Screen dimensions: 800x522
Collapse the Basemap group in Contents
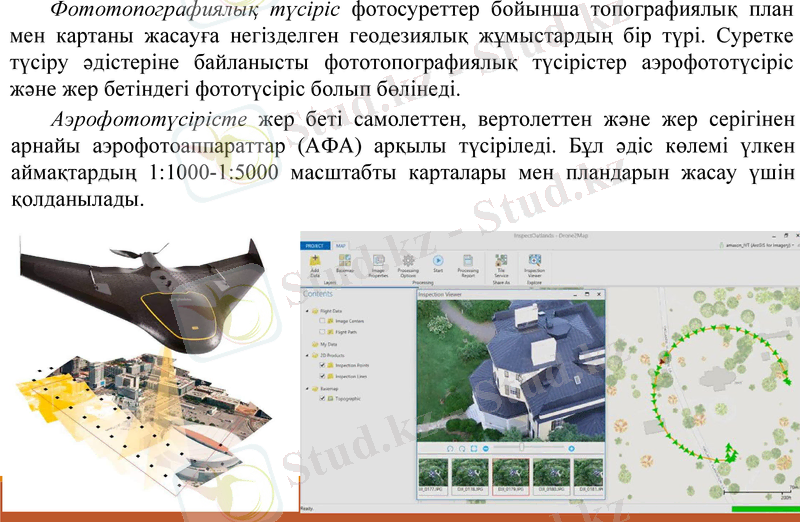[x=307, y=388]
